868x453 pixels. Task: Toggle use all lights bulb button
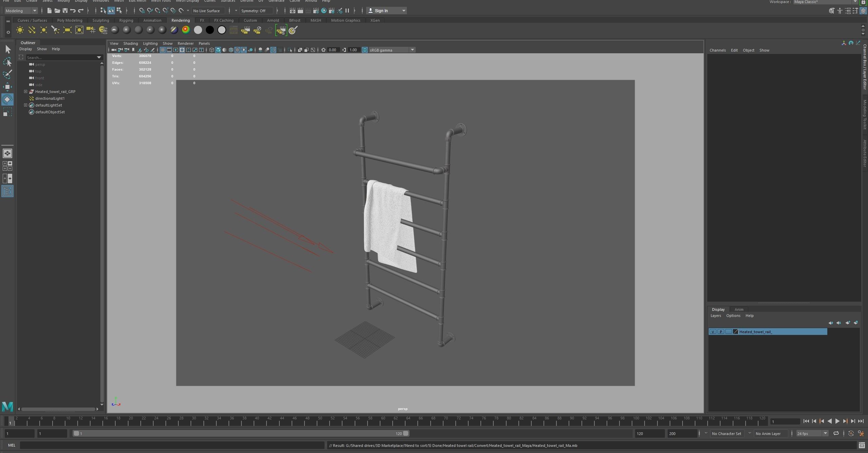[x=244, y=50]
